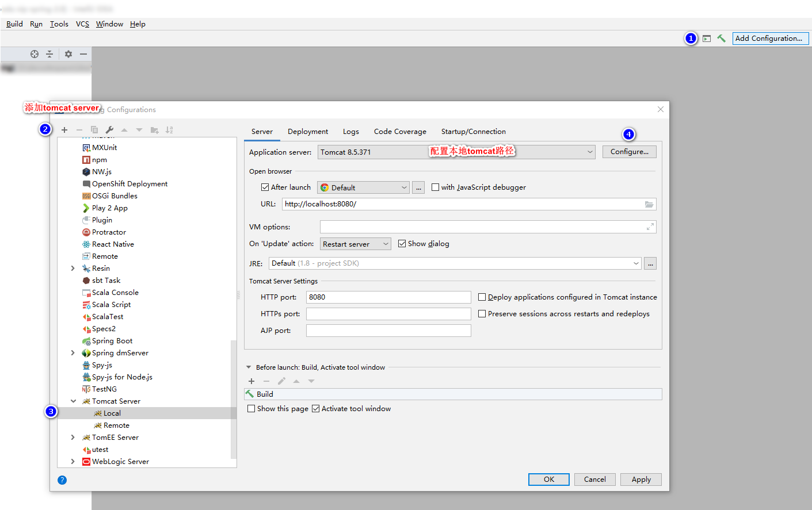Click the wrench edit defaults icon
This screenshot has height=510, width=812.
point(109,130)
